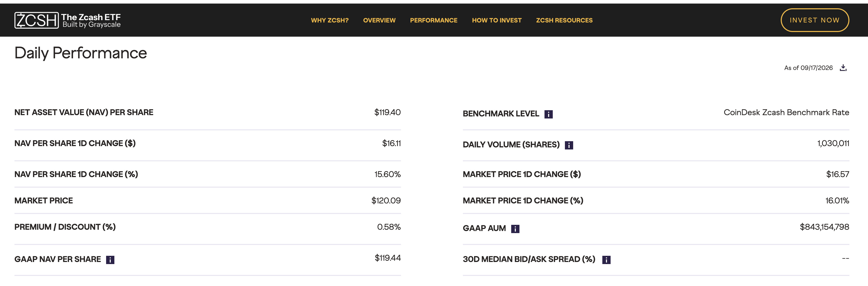868x286 pixels.
Task: Select the market price $120.09
Action: click(386, 201)
